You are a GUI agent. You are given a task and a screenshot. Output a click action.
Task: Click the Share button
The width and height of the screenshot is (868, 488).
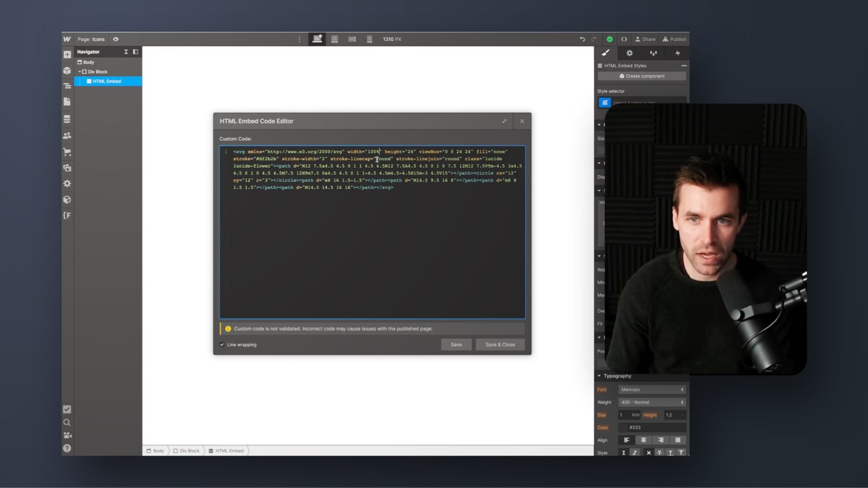coord(645,39)
